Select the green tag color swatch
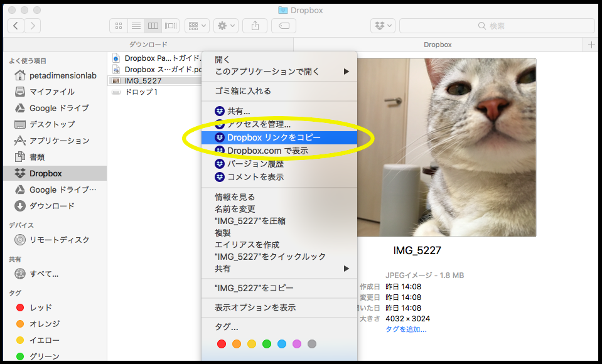This screenshot has height=364, width=602. [x=266, y=344]
